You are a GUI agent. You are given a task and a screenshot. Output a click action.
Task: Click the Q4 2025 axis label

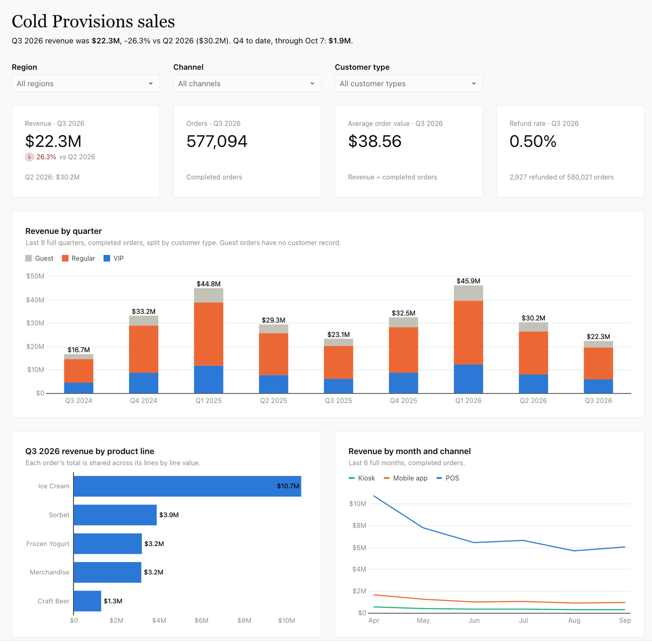(404, 401)
